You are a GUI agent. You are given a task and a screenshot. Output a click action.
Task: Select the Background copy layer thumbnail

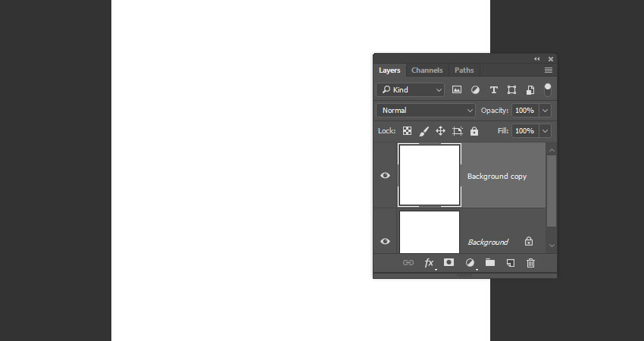[x=430, y=175]
